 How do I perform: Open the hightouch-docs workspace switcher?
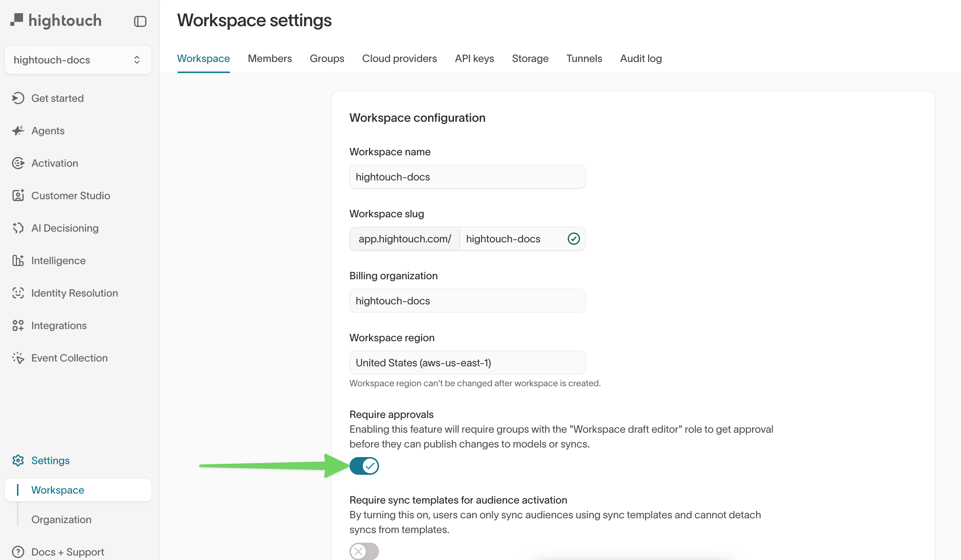tap(78, 60)
